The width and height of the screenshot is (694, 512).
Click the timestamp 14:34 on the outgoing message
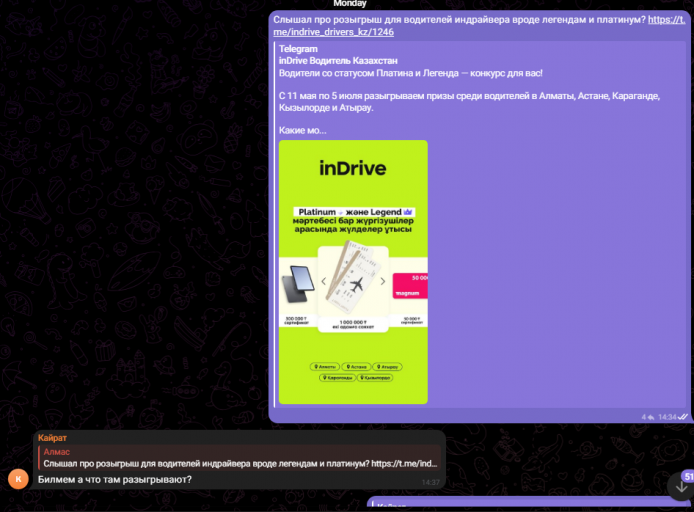(667, 417)
